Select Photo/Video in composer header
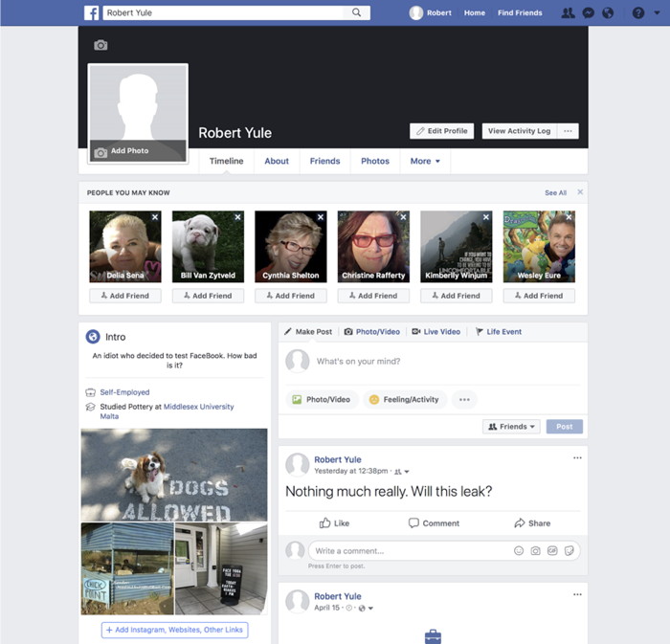 coord(372,332)
